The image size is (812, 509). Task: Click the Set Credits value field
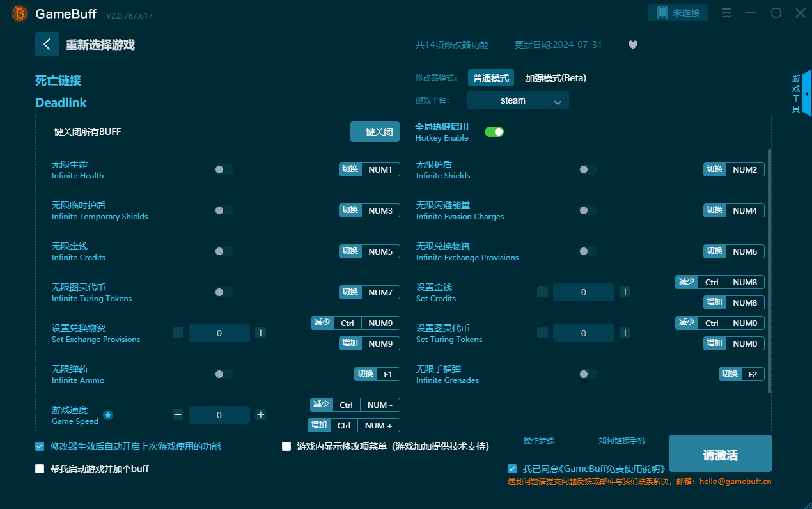click(584, 292)
